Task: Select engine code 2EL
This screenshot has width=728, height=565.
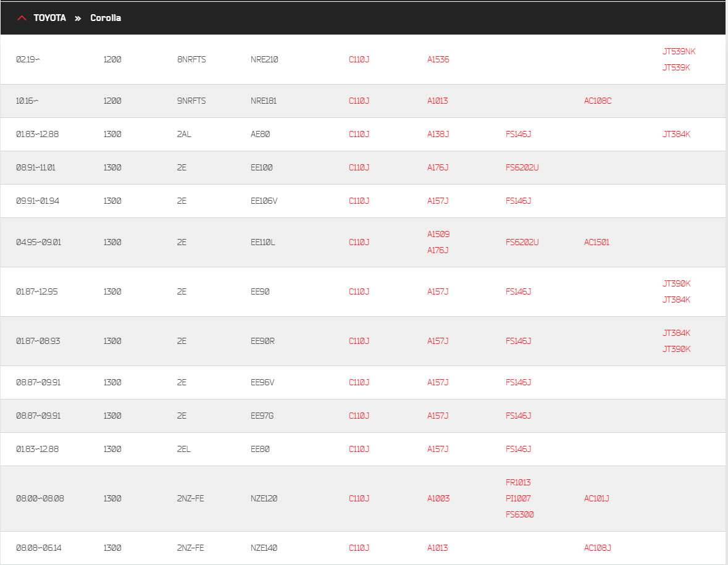Action: (x=183, y=450)
